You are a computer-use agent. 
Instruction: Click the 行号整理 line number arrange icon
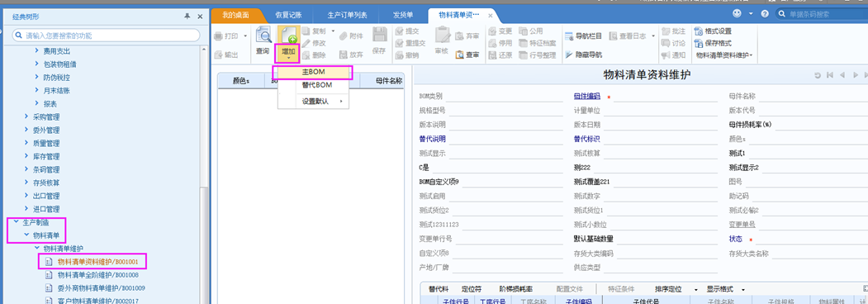523,55
